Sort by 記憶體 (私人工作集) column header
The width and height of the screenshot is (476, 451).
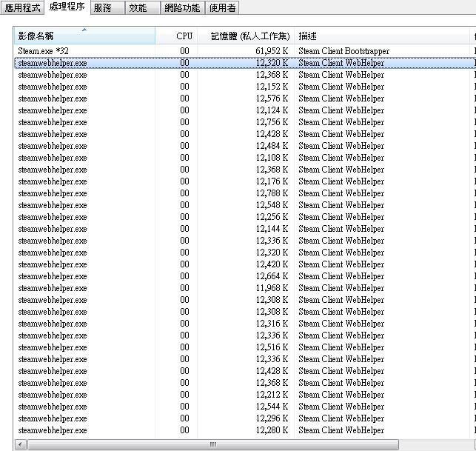(246, 36)
